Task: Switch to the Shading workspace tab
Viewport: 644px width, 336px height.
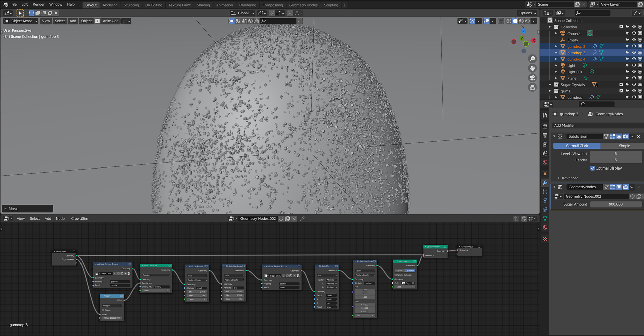Action: click(x=203, y=5)
